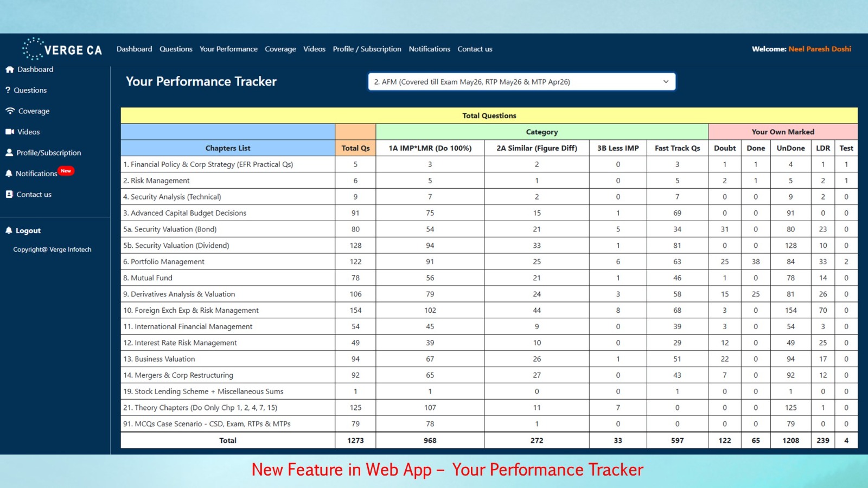Image resolution: width=868 pixels, height=488 pixels.
Task: Click the bell icon beside Logout
Action: (x=9, y=230)
